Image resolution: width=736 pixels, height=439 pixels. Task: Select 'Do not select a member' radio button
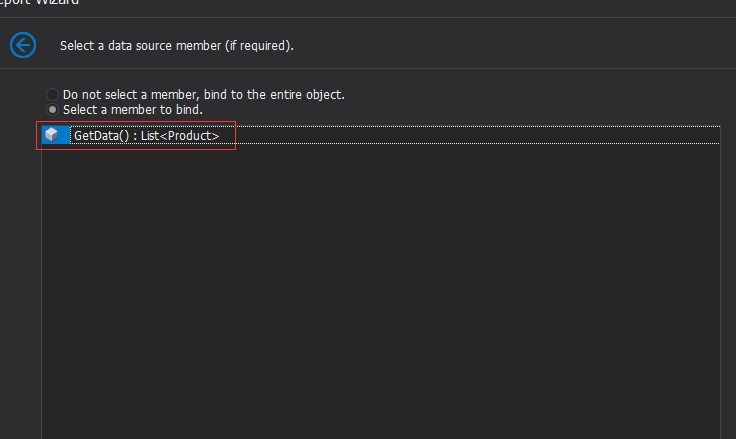[x=53, y=95]
